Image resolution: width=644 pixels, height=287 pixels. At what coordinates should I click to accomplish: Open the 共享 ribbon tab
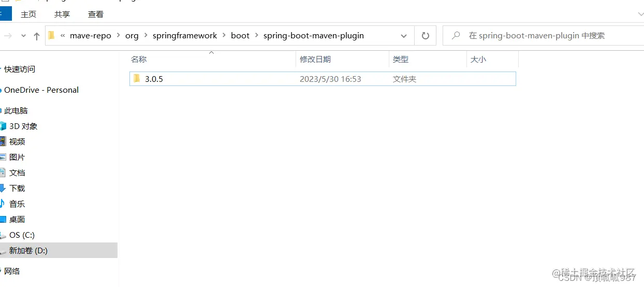(62, 15)
